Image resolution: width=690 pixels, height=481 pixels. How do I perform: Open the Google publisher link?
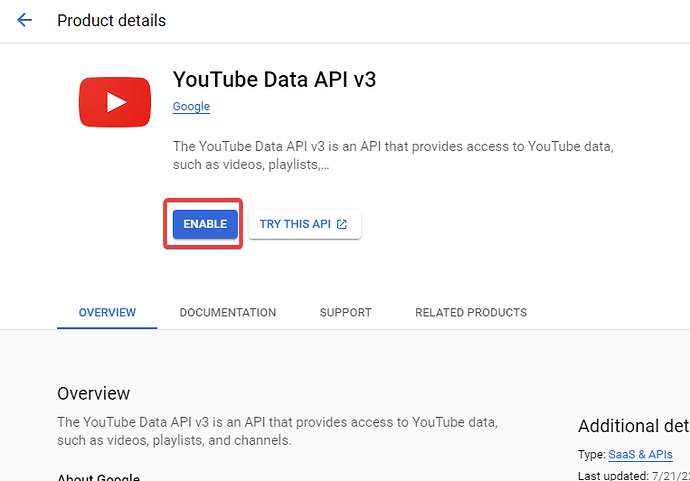click(191, 107)
